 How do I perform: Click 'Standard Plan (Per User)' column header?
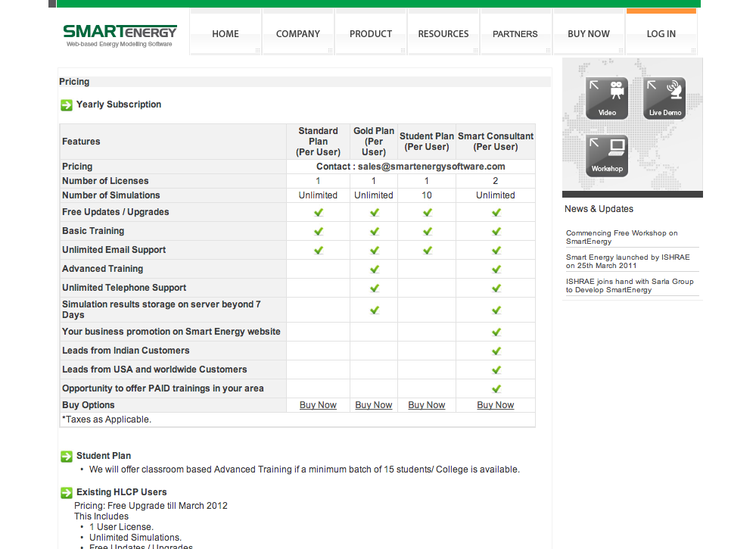coord(318,142)
